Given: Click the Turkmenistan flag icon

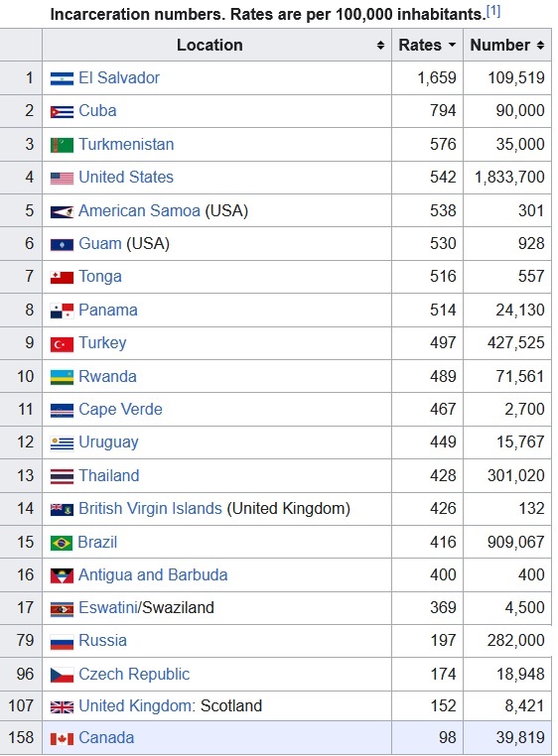Looking at the screenshot, I should point(62,145).
